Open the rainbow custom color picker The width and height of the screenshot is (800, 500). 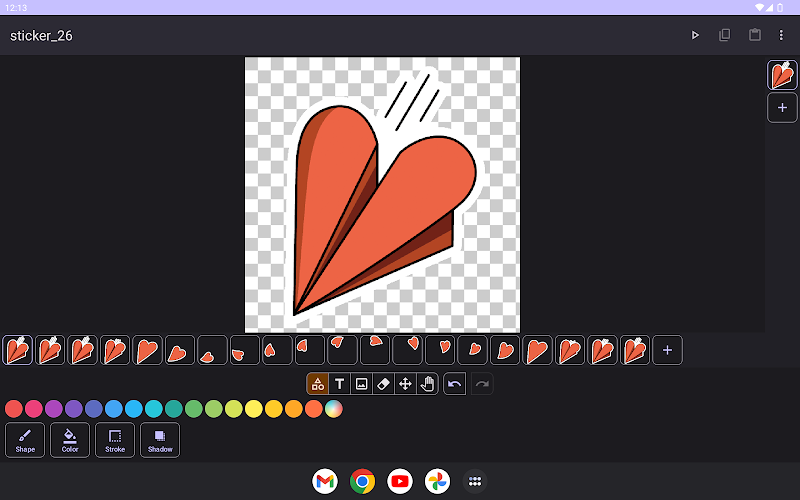pos(334,409)
